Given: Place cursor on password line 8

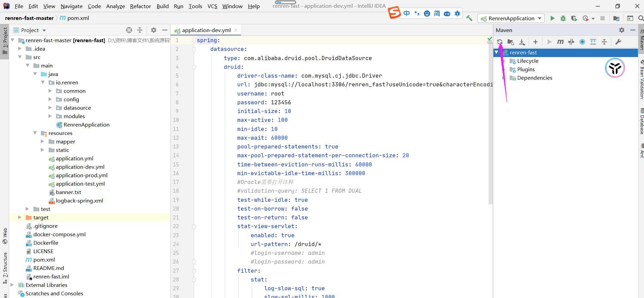Looking at the screenshot, I should (264, 102).
